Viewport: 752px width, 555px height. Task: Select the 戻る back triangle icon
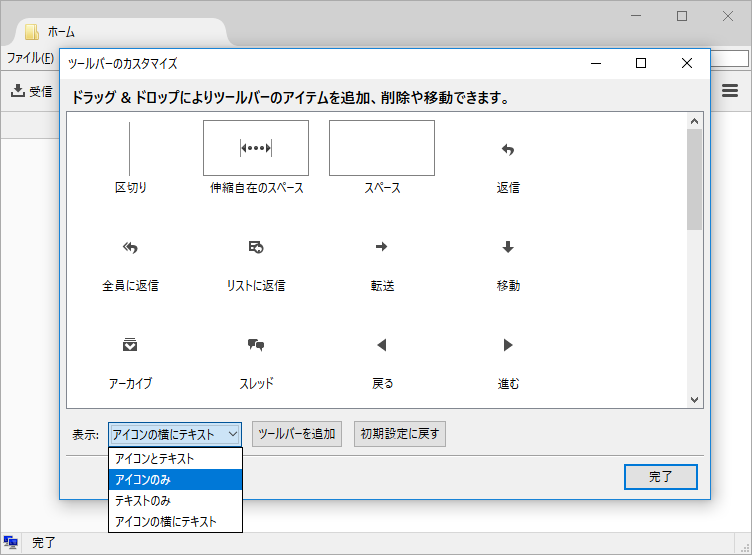click(x=382, y=345)
